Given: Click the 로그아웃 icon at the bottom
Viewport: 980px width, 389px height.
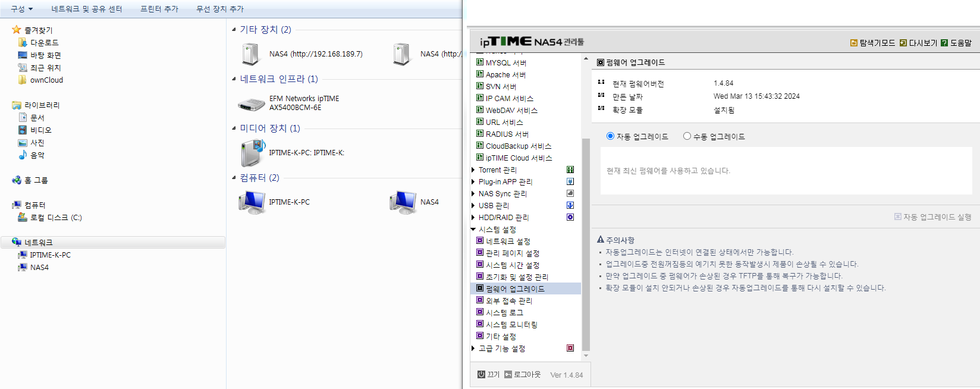Looking at the screenshot, I should pyautogui.click(x=508, y=374).
